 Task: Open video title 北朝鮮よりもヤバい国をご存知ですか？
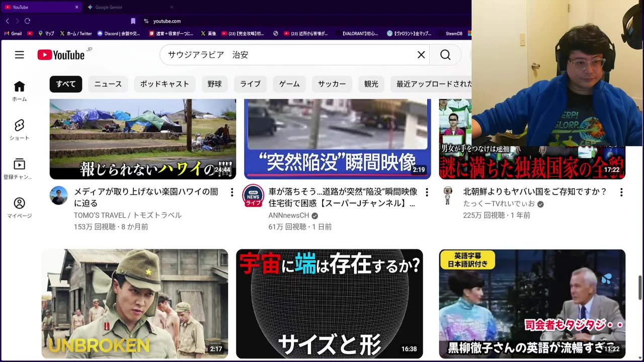[535, 192]
